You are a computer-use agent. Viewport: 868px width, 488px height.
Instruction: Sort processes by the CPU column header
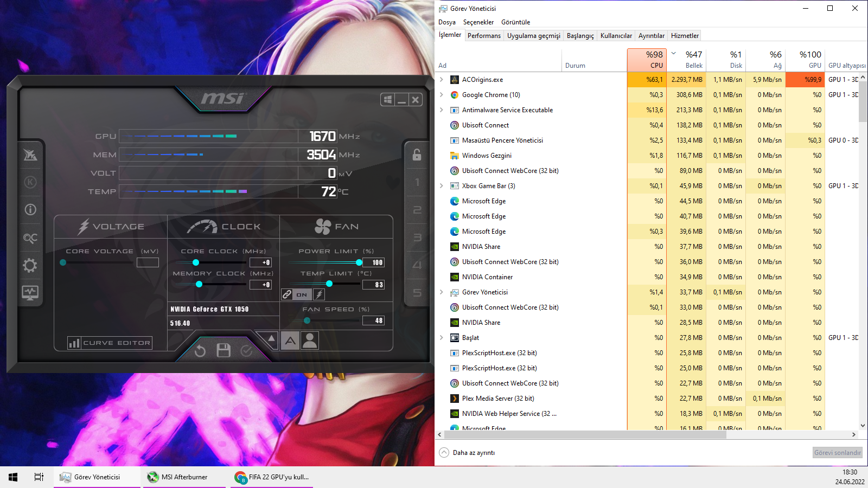(x=647, y=60)
